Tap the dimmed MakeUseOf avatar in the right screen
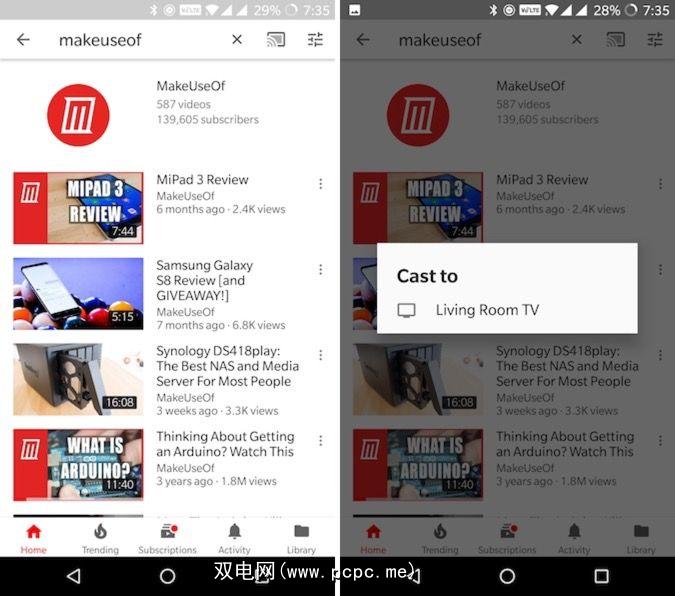Screen dimensions: 675x596 pos(418,115)
